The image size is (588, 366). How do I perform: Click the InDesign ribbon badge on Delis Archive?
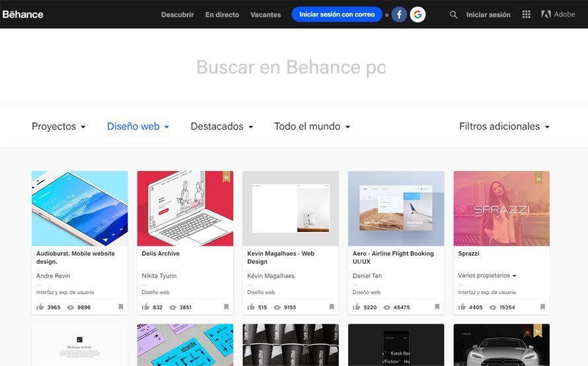coord(226,177)
